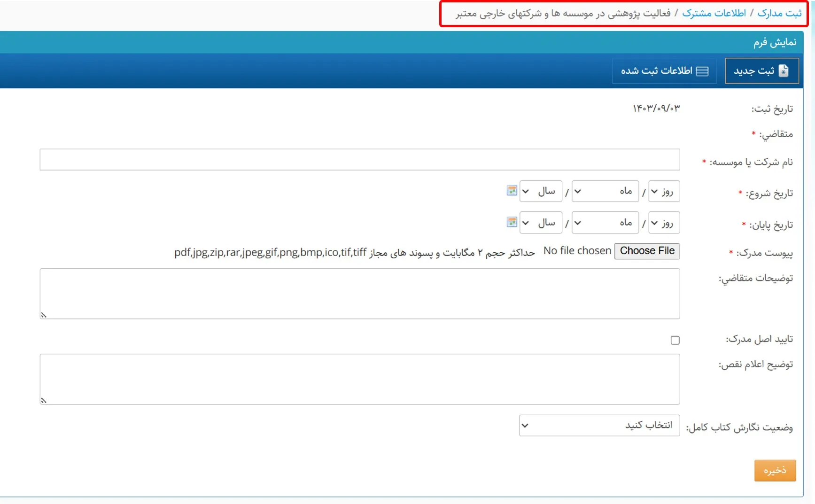Open calendar picker for تاریخ پایان
This screenshot has width=815, height=504.
tap(512, 222)
